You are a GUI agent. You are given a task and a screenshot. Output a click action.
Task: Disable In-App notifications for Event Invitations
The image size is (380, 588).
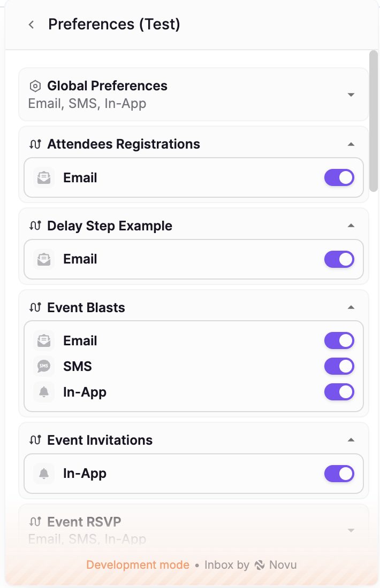[x=339, y=473]
